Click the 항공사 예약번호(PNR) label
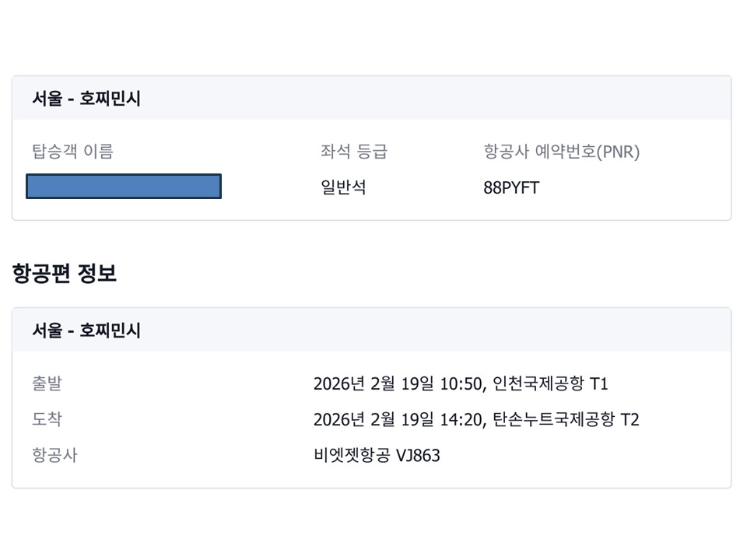The width and height of the screenshot is (747, 560). pyautogui.click(x=561, y=151)
